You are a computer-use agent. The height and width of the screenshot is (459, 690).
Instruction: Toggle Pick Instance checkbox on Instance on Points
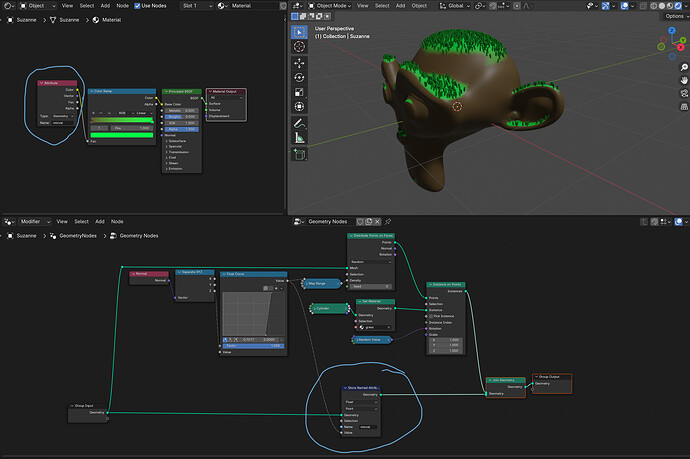[431, 316]
